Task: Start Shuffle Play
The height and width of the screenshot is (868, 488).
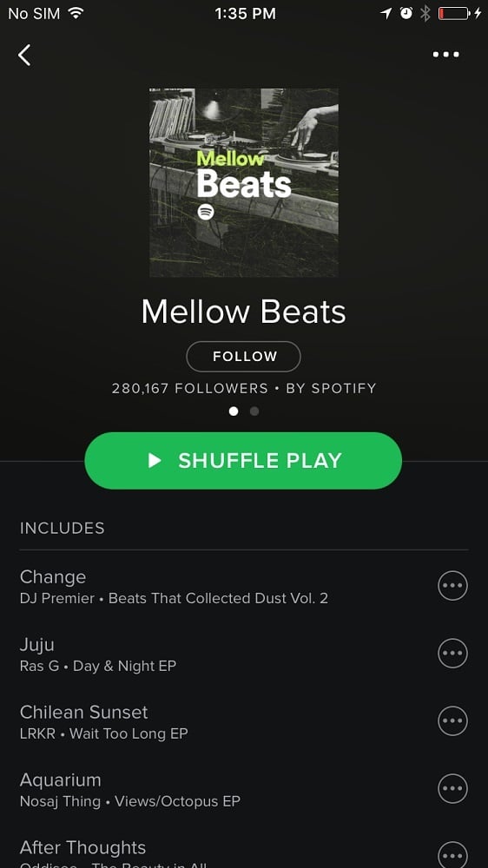Action: 243,461
